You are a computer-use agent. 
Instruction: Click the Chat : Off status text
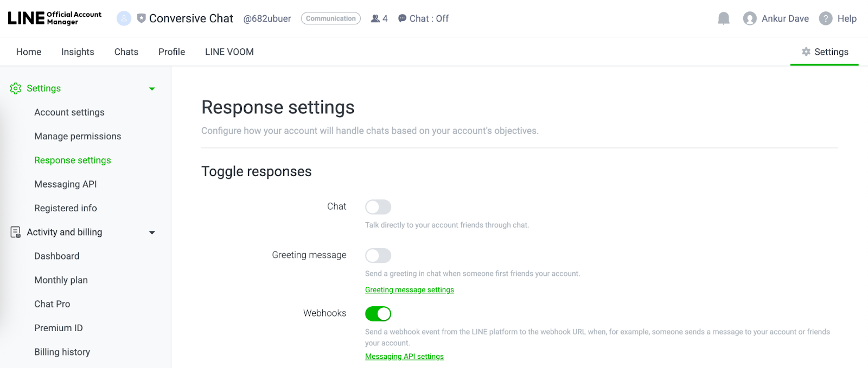[429, 18]
